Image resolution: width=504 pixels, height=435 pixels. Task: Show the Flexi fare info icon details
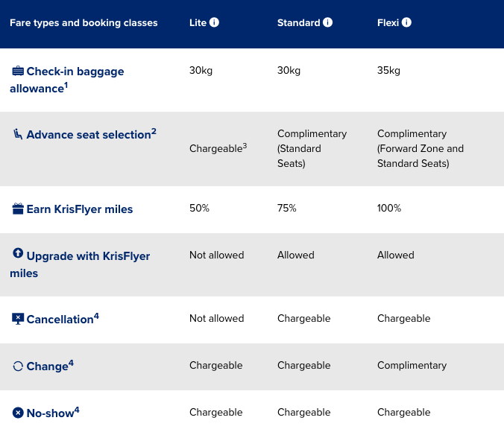coord(406,22)
